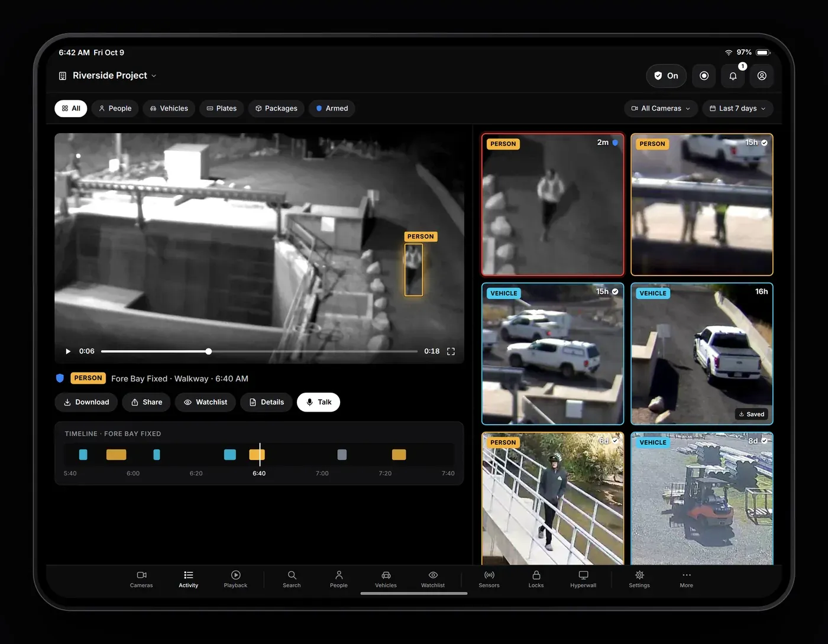Open the More menu in bottom bar

tap(686, 579)
